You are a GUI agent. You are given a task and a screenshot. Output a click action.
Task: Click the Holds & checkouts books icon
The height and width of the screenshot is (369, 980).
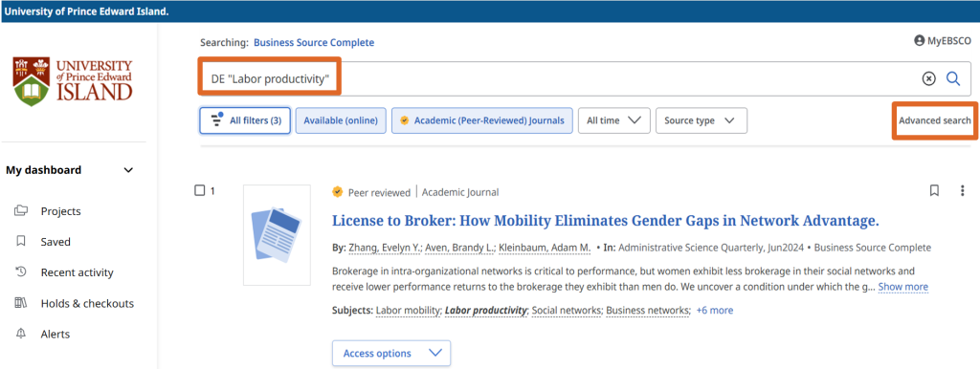coord(21,303)
